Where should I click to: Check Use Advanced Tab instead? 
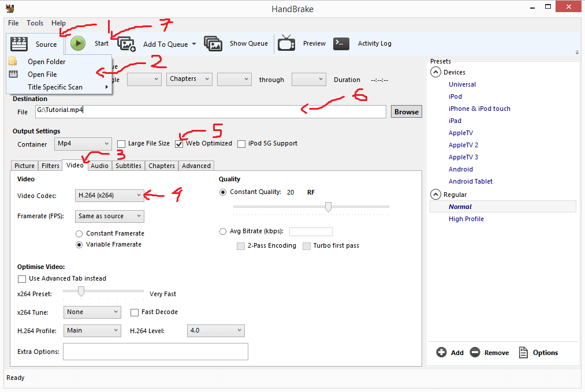pyautogui.click(x=22, y=279)
